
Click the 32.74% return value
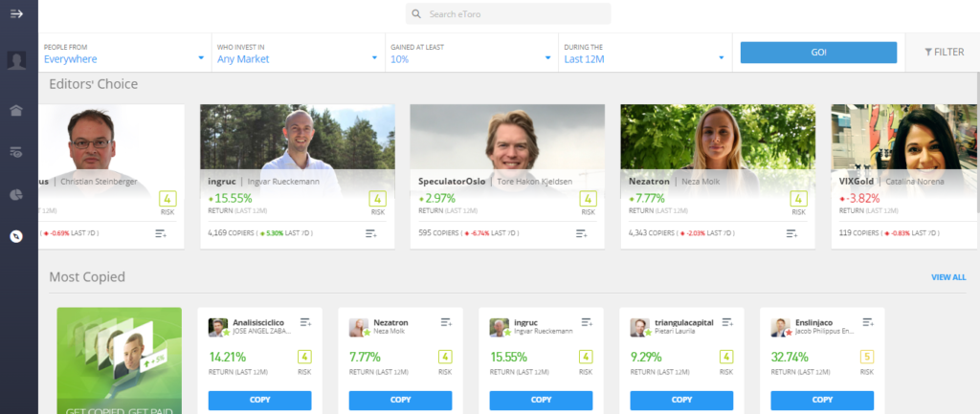click(790, 358)
